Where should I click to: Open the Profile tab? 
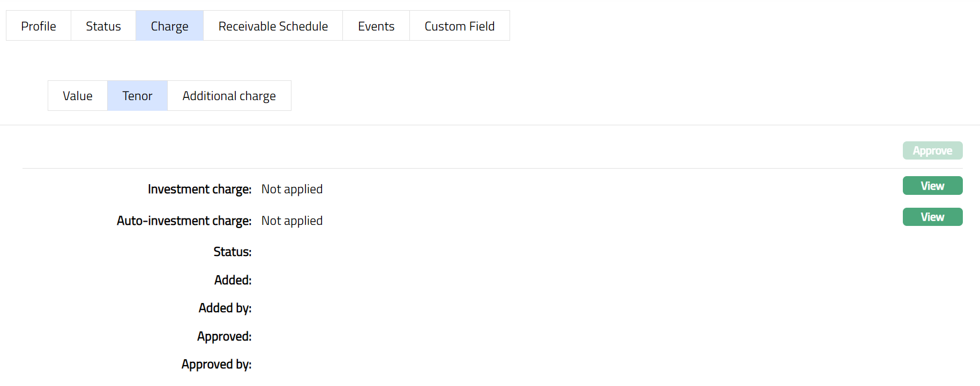39,26
